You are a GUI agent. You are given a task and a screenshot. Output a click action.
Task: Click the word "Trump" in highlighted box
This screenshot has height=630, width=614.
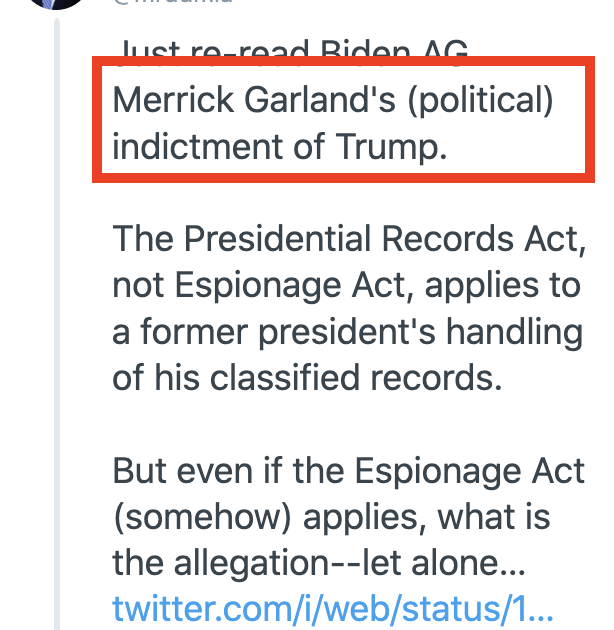391,147
